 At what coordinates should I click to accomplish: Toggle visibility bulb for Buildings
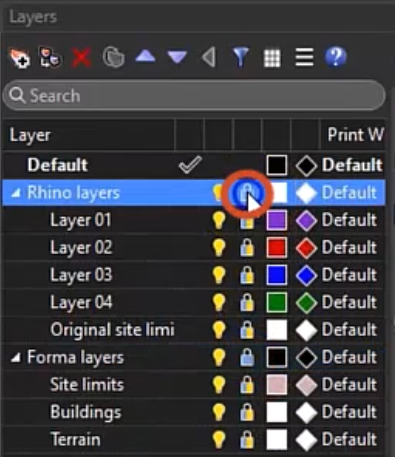point(219,413)
